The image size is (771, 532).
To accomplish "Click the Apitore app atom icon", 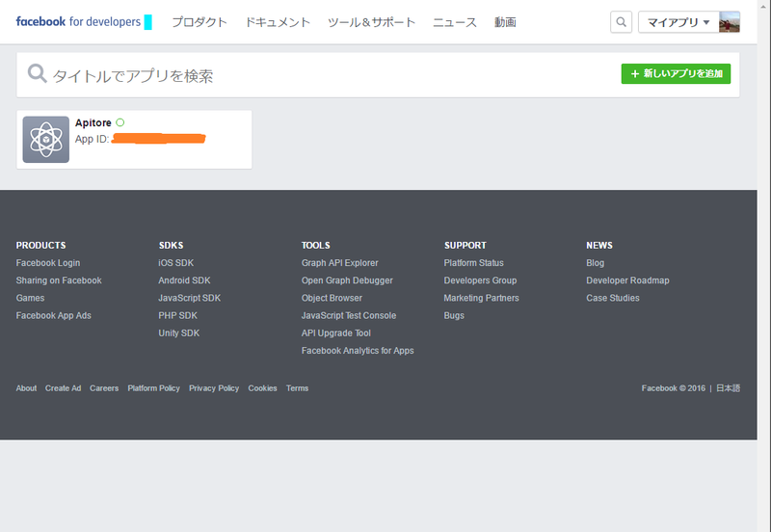I will point(45,140).
